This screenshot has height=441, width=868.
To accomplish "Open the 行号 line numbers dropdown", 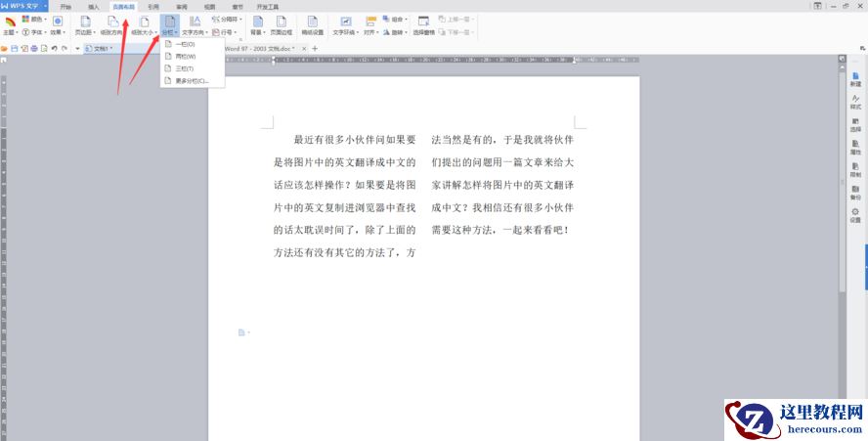I will 224,32.
